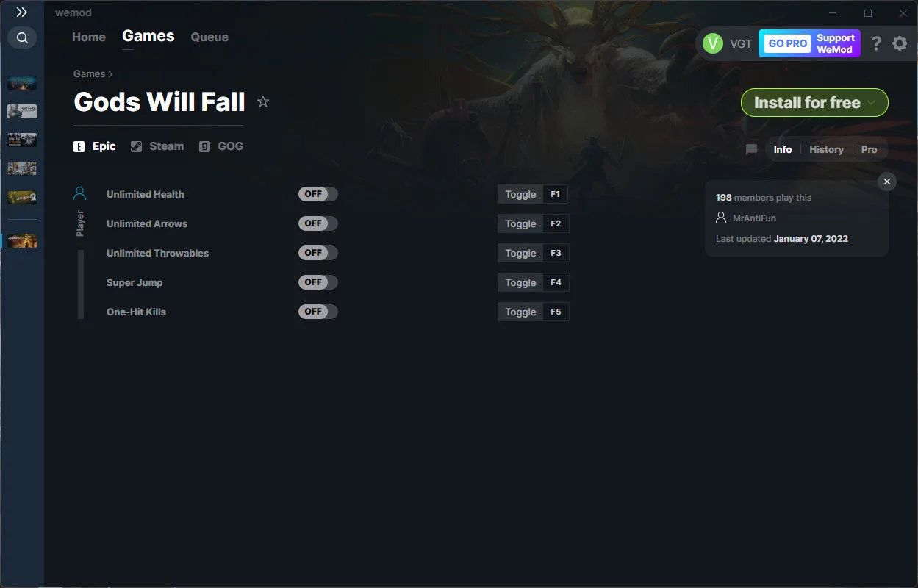Favorite Gods Will Fall with star icon

(x=263, y=101)
